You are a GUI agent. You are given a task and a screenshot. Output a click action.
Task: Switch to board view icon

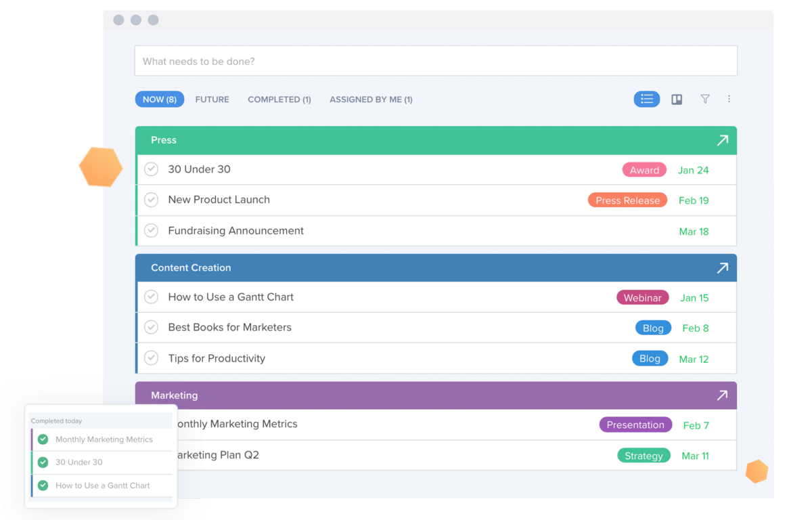click(x=677, y=100)
